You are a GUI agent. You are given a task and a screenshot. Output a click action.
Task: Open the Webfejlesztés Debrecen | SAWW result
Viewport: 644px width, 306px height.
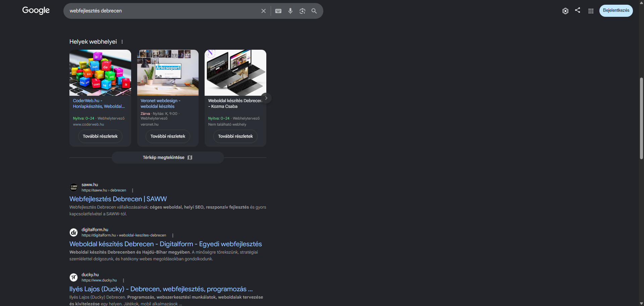[118, 199]
